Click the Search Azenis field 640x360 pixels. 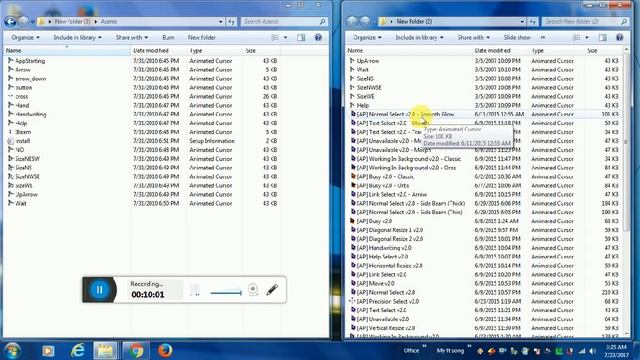[283, 21]
